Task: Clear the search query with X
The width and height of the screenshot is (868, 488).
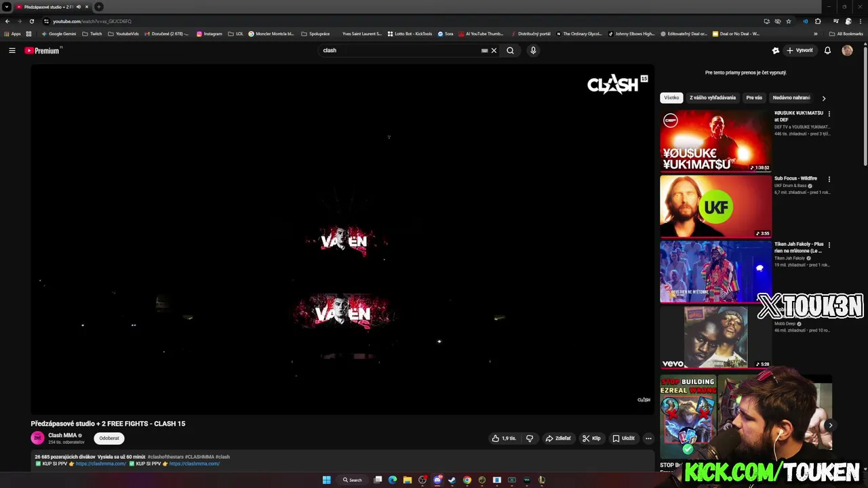Action: [494, 50]
